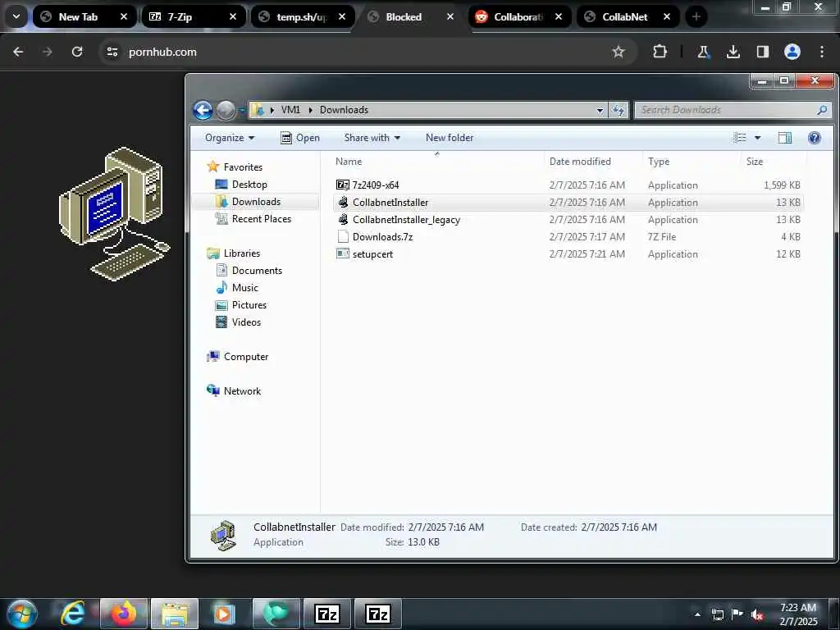Open the view options dropdown arrow
This screenshot has width=840, height=630.
pos(757,138)
